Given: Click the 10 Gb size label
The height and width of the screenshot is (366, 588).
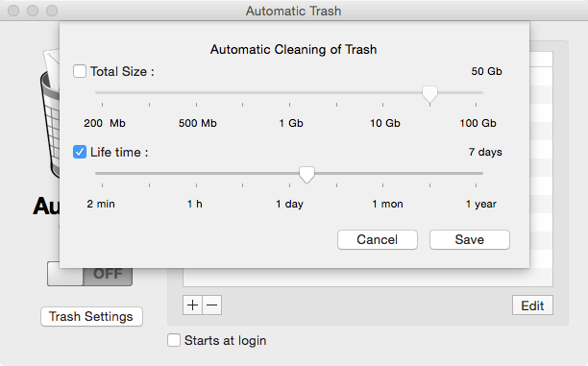Looking at the screenshot, I should (385, 123).
